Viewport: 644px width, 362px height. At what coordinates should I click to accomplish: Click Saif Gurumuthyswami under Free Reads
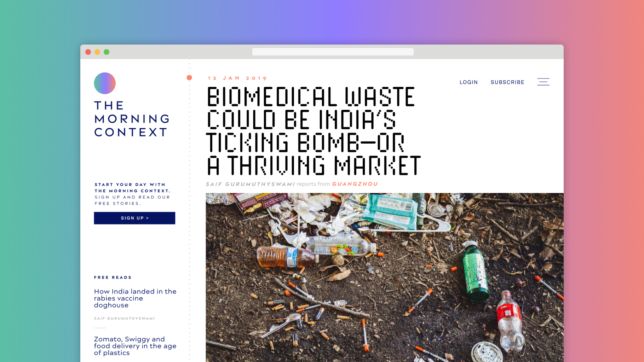tap(125, 319)
